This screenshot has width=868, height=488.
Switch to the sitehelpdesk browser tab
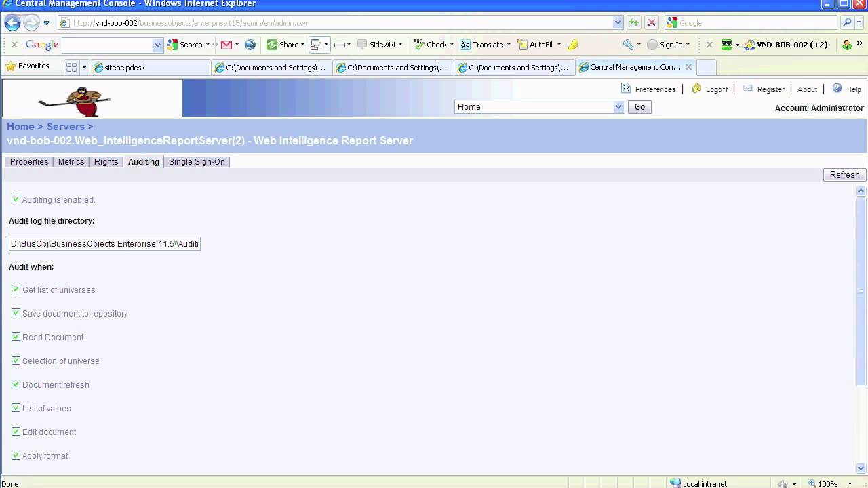click(x=151, y=67)
